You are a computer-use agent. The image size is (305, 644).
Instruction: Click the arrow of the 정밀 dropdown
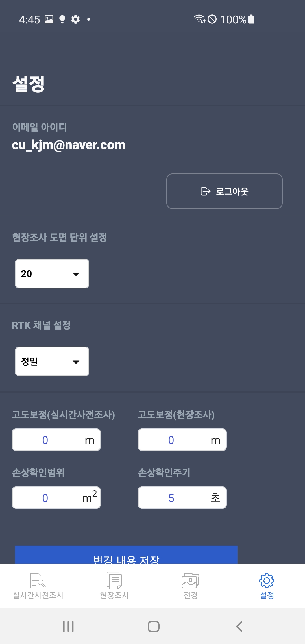pos(76,362)
